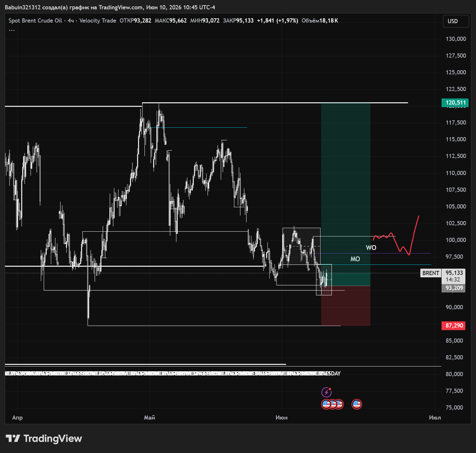Viewport: 476px width, 453px height.
Task: Click the МИН 93,072 low value
Action: point(205,21)
